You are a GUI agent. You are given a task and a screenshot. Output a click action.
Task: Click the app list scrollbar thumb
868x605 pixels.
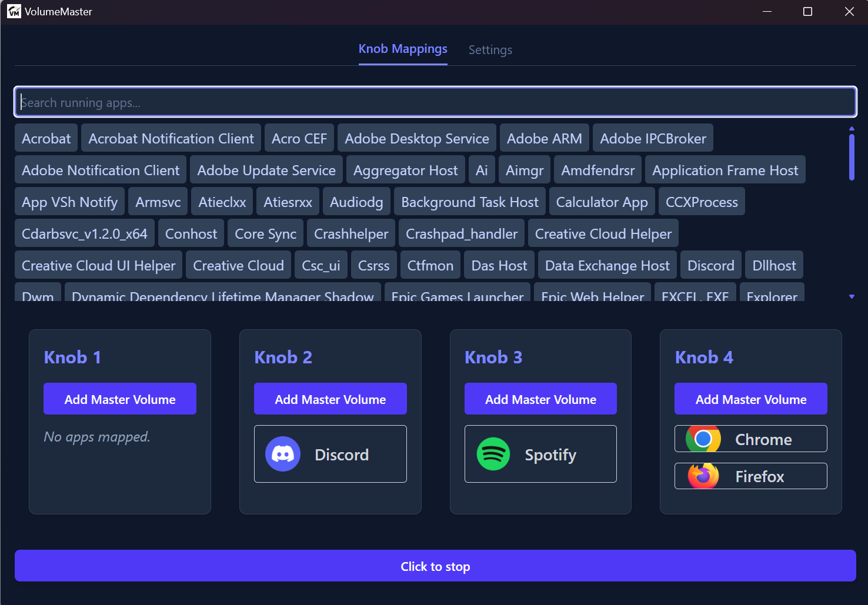pyautogui.click(x=852, y=157)
